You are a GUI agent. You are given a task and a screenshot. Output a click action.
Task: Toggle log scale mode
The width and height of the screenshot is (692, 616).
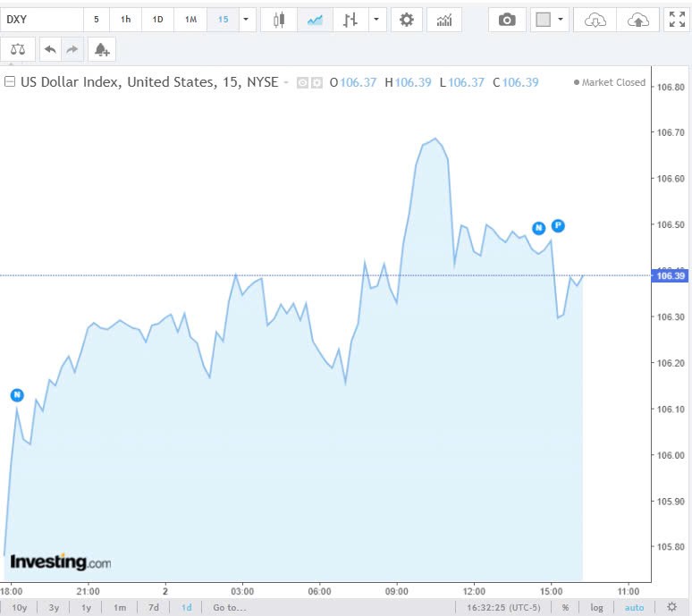pyautogui.click(x=596, y=608)
